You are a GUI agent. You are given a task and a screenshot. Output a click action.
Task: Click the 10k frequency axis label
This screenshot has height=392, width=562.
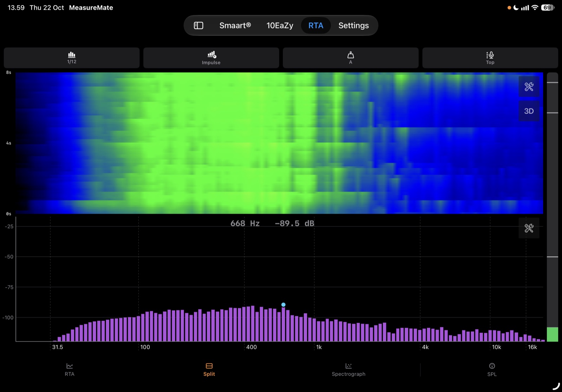click(x=497, y=347)
